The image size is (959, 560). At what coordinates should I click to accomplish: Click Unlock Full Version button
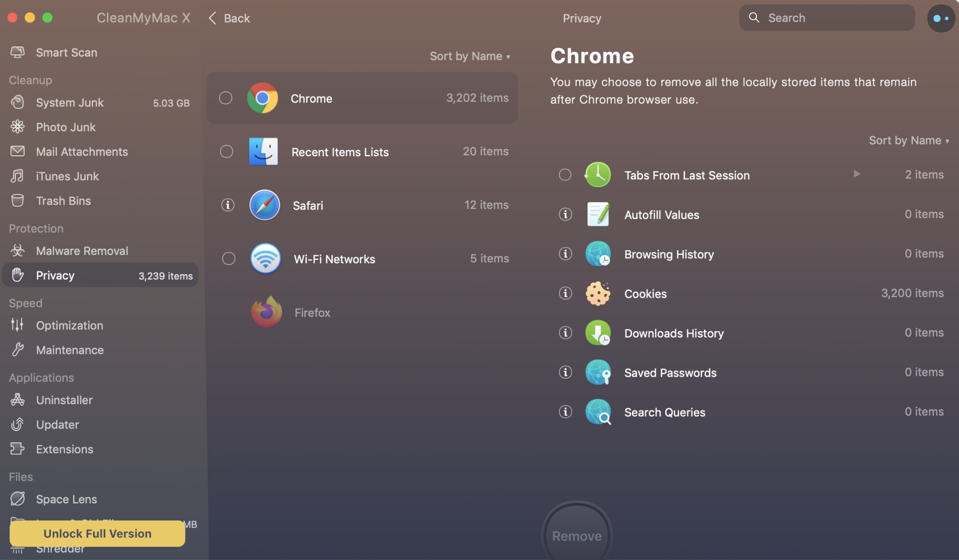tap(97, 533)
